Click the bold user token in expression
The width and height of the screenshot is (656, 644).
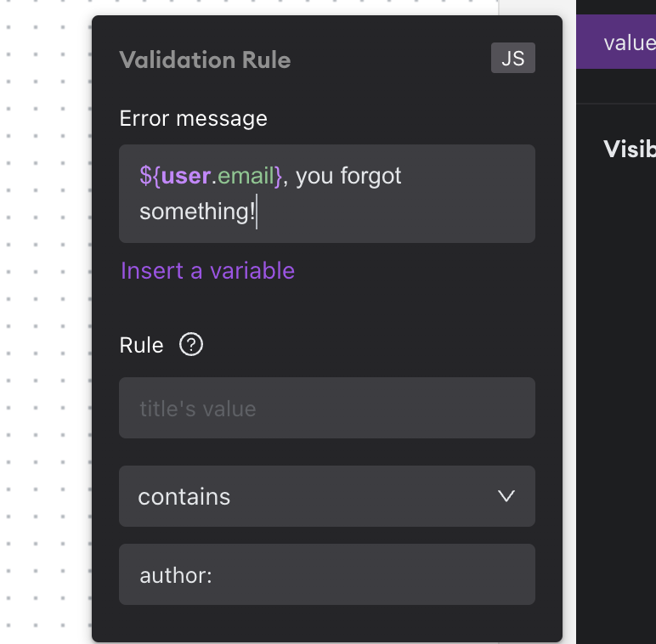pos(186,176)
